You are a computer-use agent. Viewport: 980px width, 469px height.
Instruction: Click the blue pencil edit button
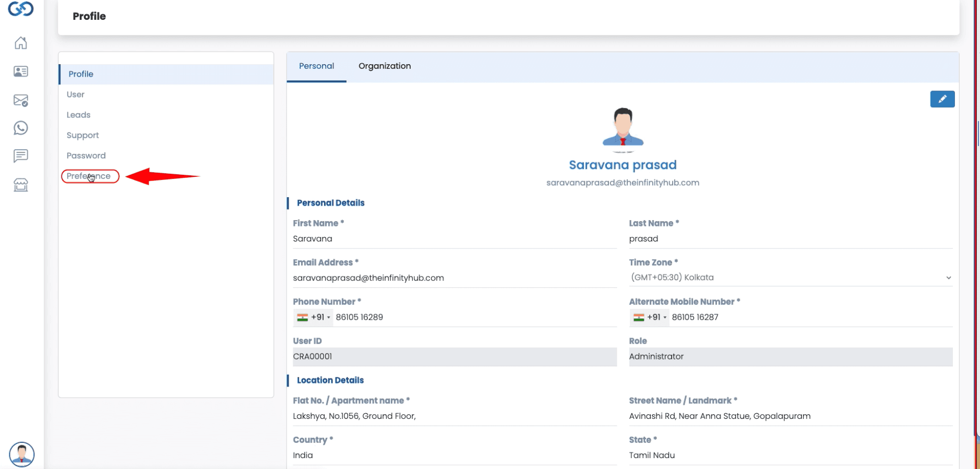click(x=942, y=99)
